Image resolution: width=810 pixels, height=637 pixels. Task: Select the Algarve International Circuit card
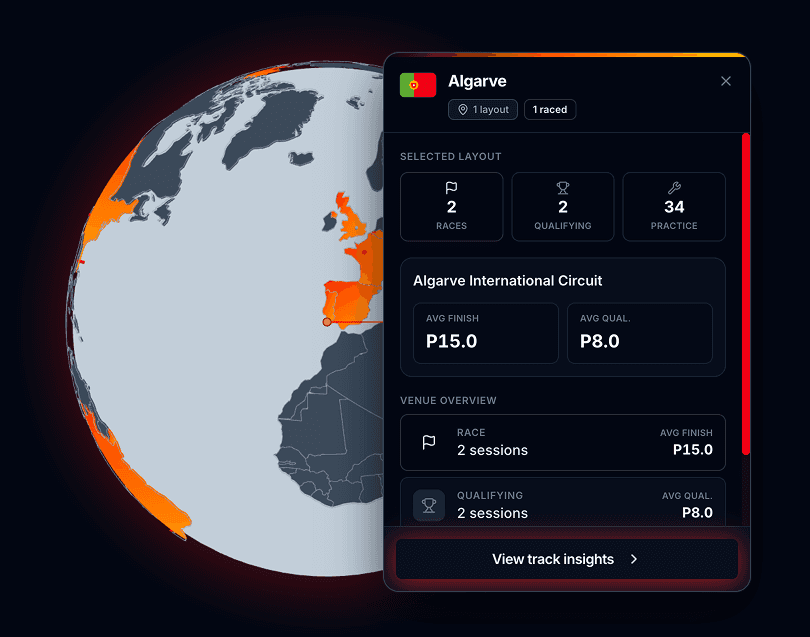pos(563,317)
